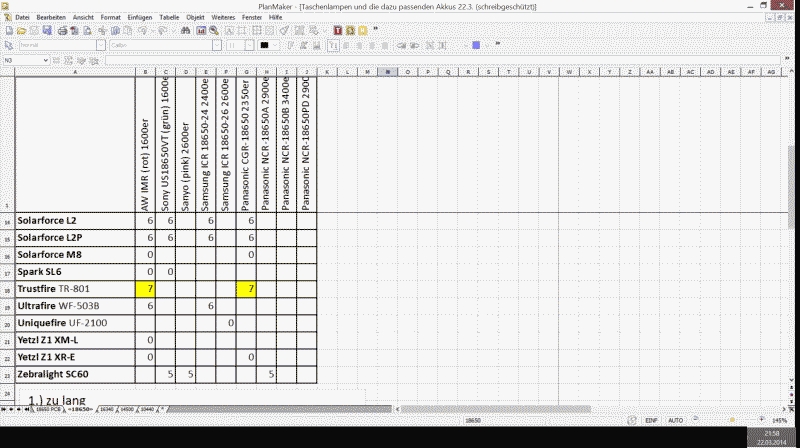Open the Objekt menu
The width and height of the screenshot is (800, 448).
pyautogui.click(x=195, y=17)
